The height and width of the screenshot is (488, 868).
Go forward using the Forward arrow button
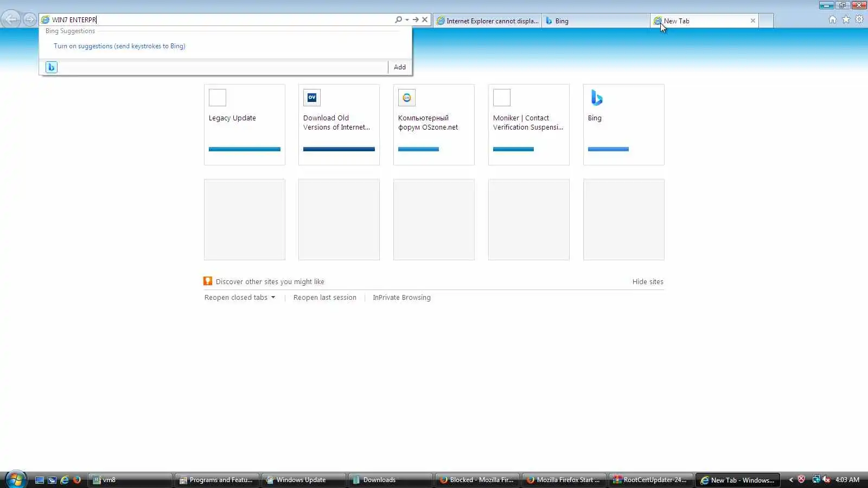[29, 20]
